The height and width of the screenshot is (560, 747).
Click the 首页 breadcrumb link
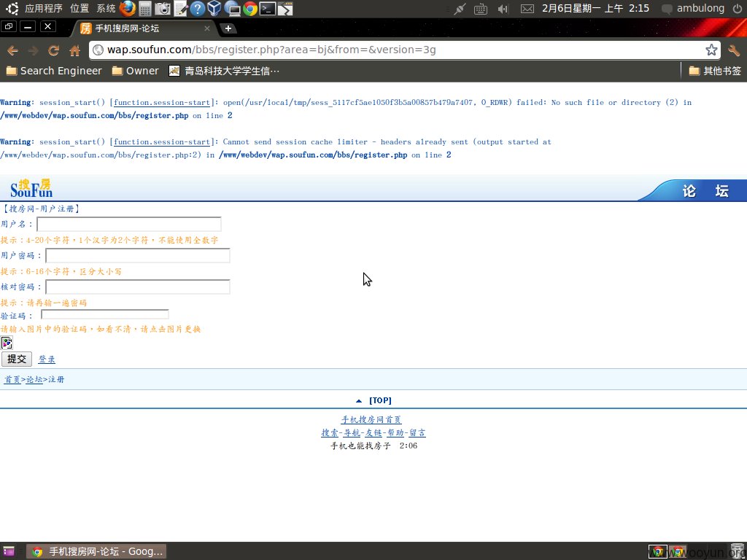tap(12, 379)
